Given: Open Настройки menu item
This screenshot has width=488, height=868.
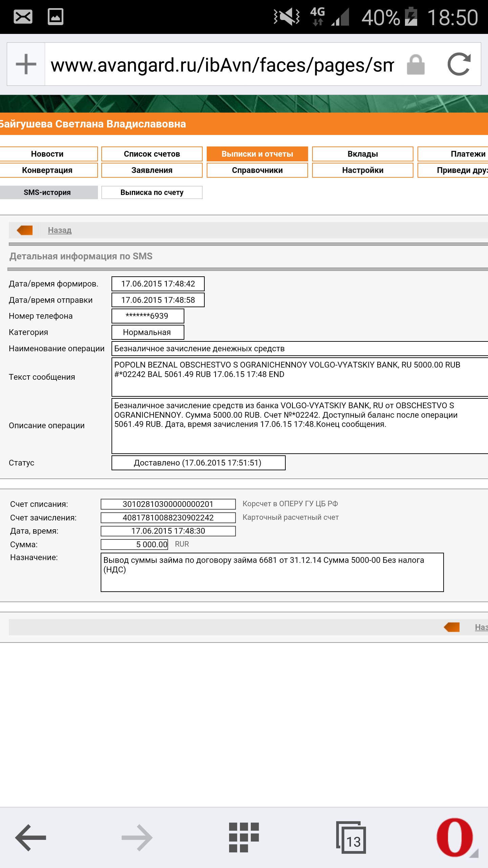Looking at the screenshot, I should tap(363, 170).
